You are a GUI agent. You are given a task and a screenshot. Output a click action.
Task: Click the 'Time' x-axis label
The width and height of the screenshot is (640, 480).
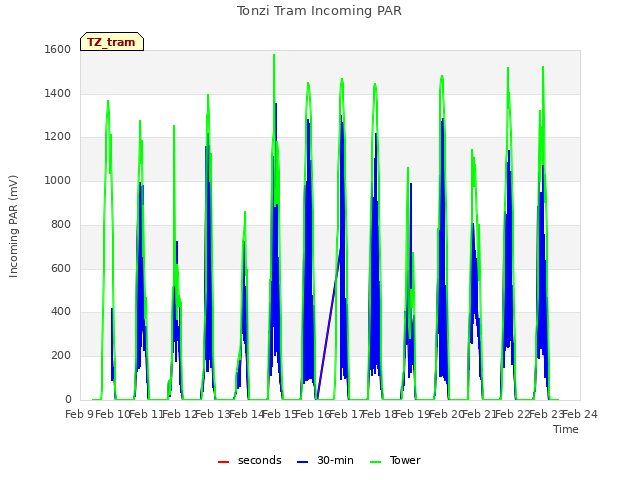[x=566, y=429]
